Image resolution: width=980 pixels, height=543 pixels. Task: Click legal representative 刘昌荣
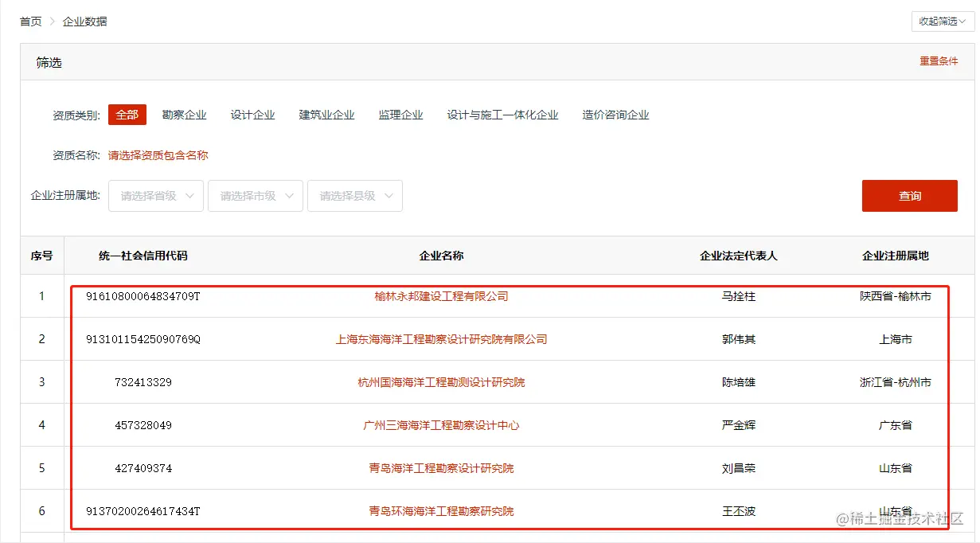click(739, 468)
